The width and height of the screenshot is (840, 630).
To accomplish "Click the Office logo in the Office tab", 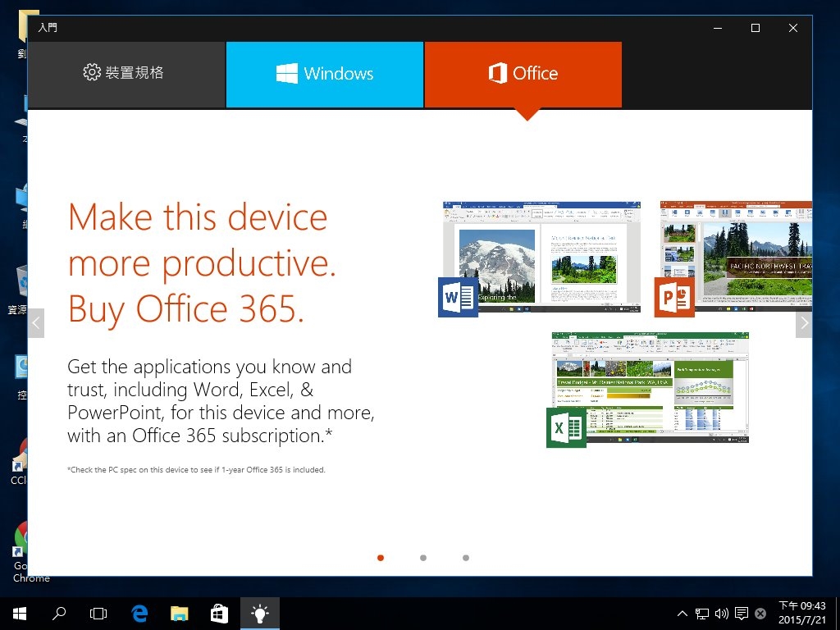I will (498, 73).
